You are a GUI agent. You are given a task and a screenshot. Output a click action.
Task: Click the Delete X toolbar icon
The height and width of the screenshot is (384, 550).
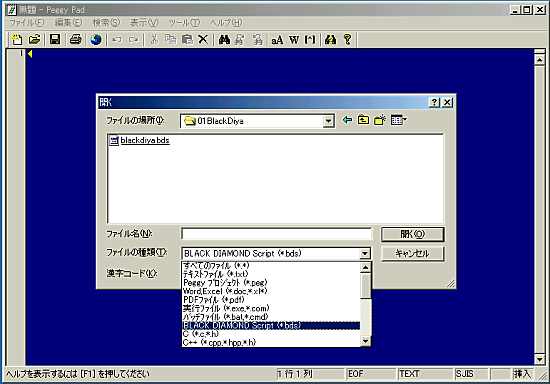click(203, 39)
